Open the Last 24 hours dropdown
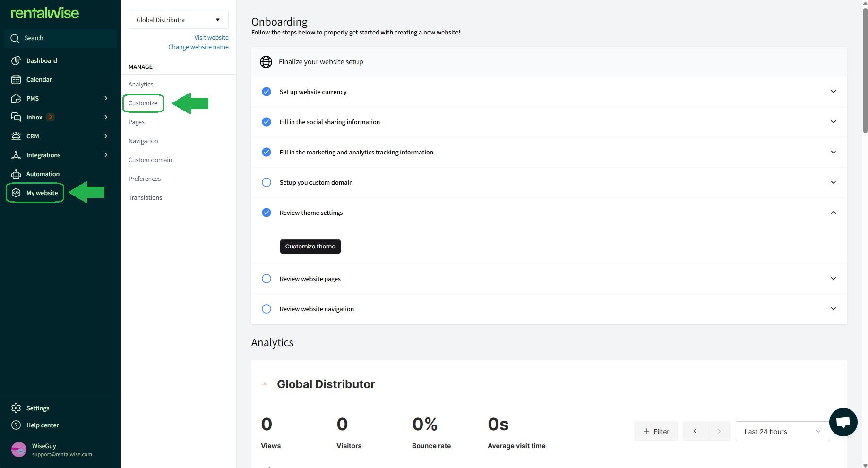 [x=782, y=432]
